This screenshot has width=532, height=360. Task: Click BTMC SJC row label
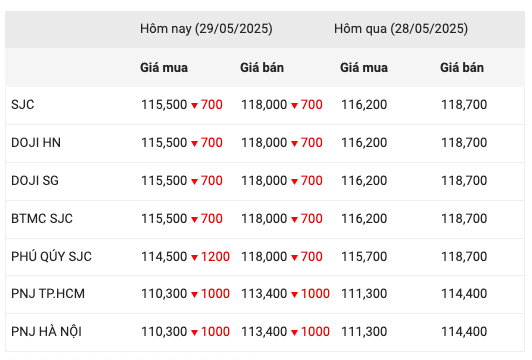[x=42, y=219]
